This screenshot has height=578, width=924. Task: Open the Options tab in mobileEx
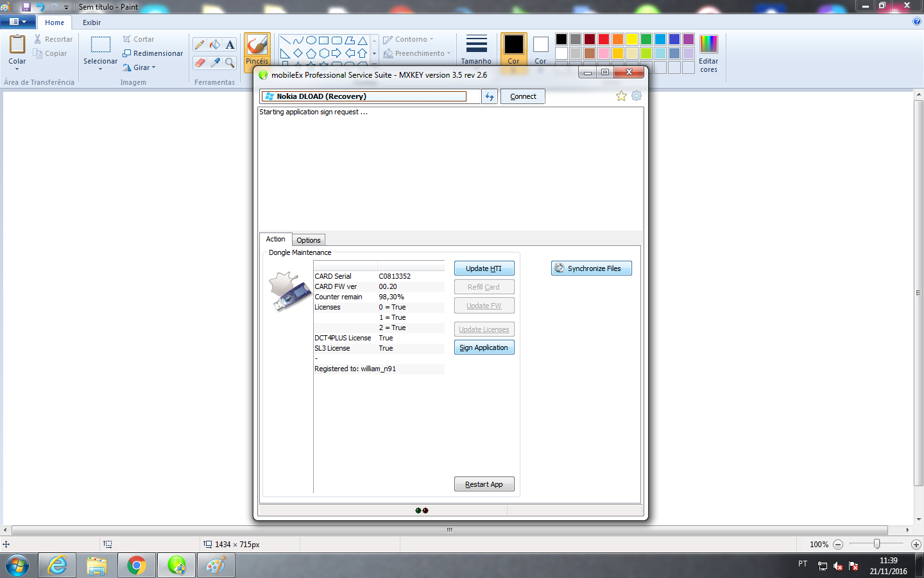(x=309, y=240)
